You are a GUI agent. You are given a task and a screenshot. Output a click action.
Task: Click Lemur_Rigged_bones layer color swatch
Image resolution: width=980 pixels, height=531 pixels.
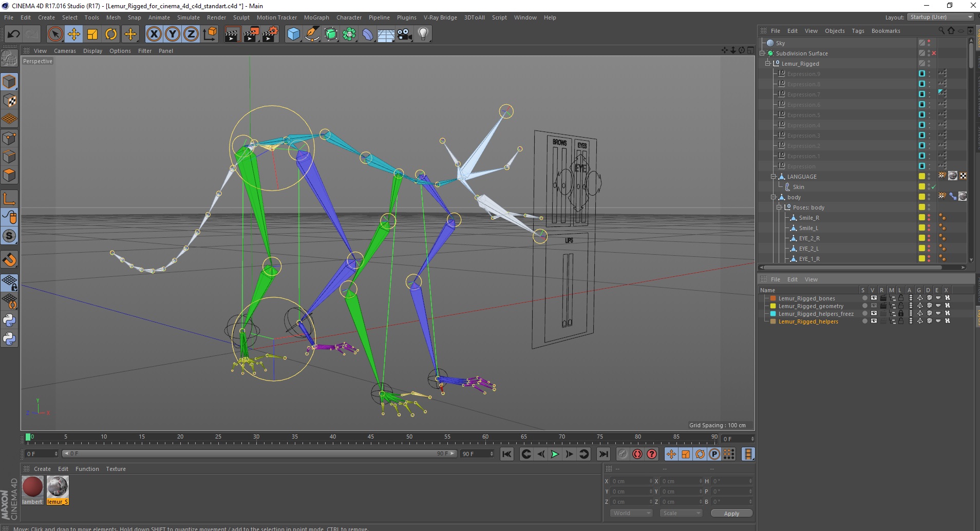pos(773,298)
